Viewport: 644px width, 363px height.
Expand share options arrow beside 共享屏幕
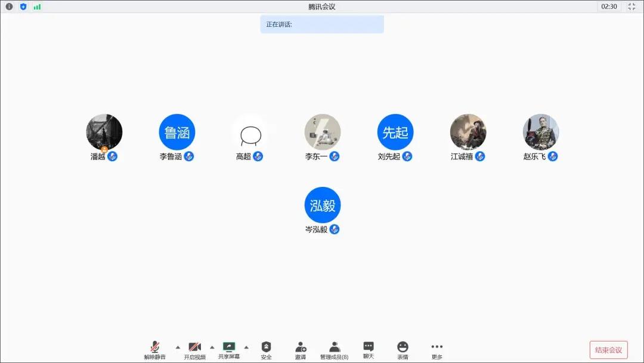[246, 347]
